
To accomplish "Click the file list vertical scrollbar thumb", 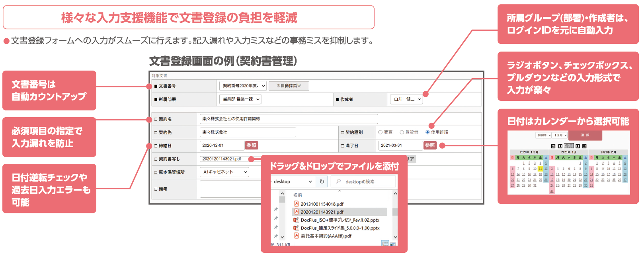I will [x=395, y=212].
